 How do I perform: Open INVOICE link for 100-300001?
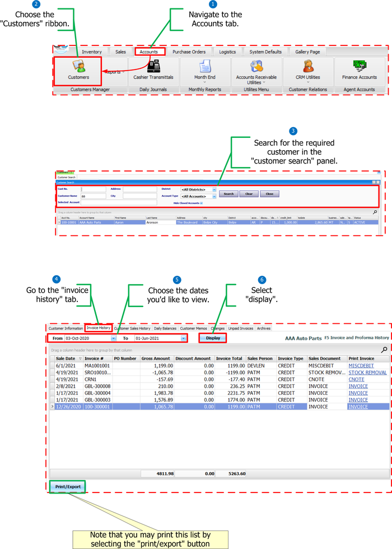coord(358,407)
